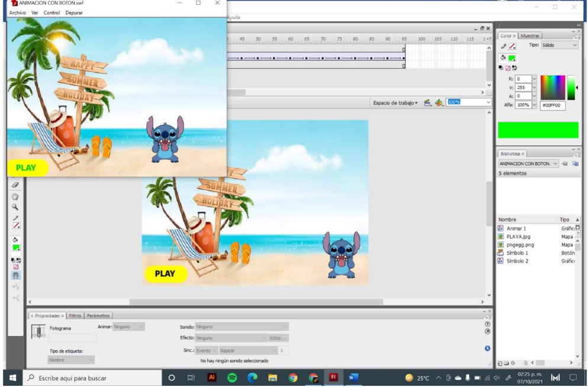The image size is (588, 387).
Task: Open Adobe Illustrator from the taskbar
Action: [x=211, y=378]
